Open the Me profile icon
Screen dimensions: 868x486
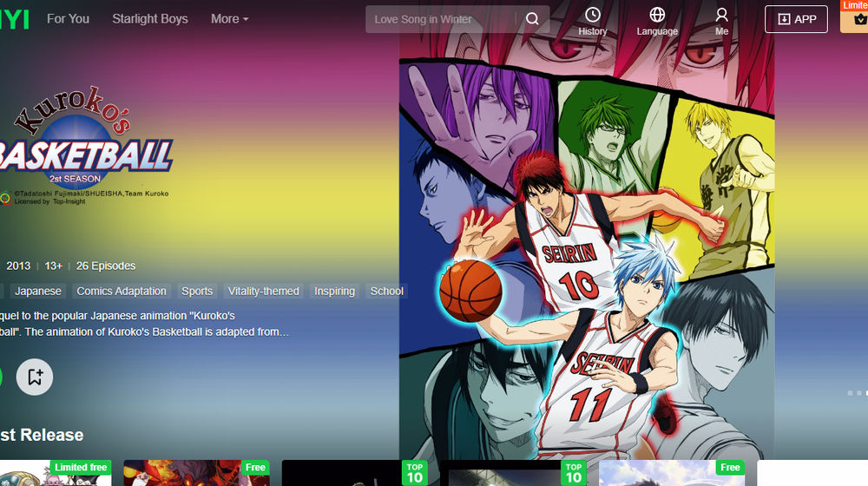coord(721,15)
